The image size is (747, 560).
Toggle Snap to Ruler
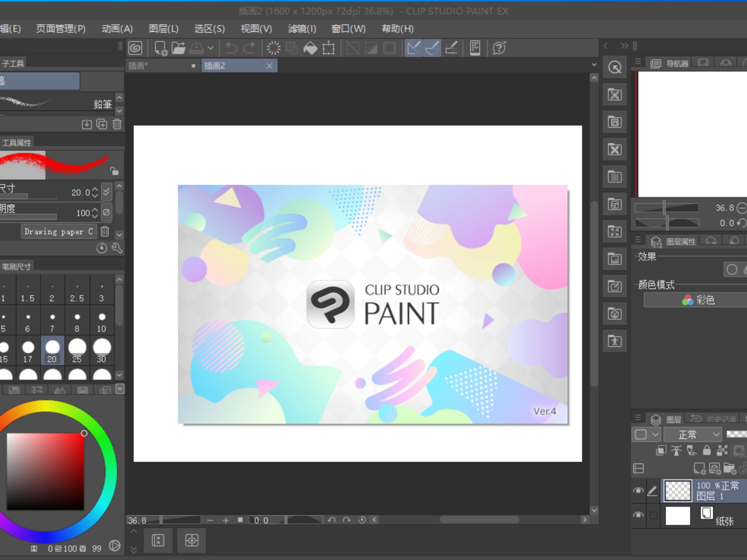pyautogui.click(x=414, y=48)
